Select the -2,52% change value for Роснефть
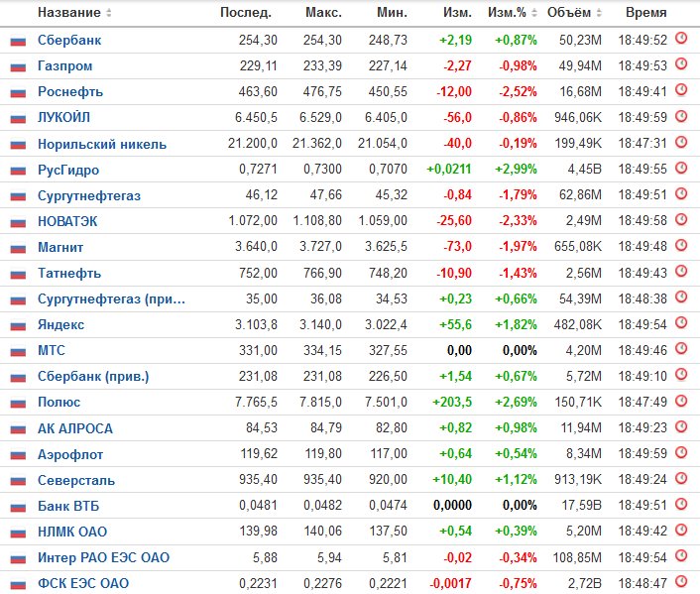Viewport: 700px width, 594px height. (x=518, y=91)
